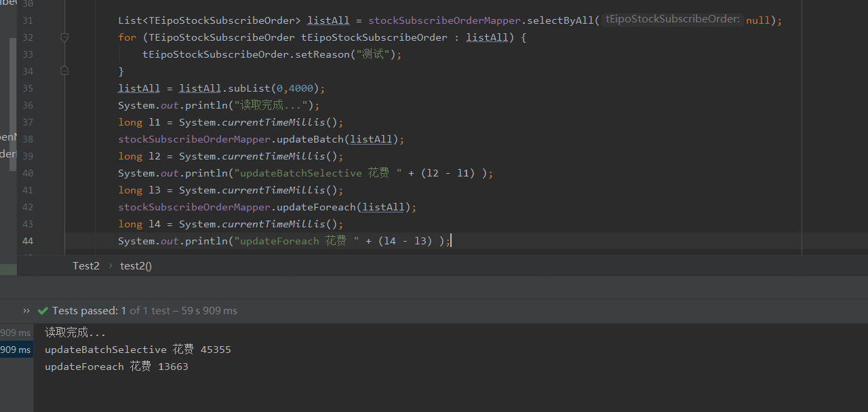The image size is (868, 412).
Task: Click the 'setReason' method call
Action: [x=323, y=54]
